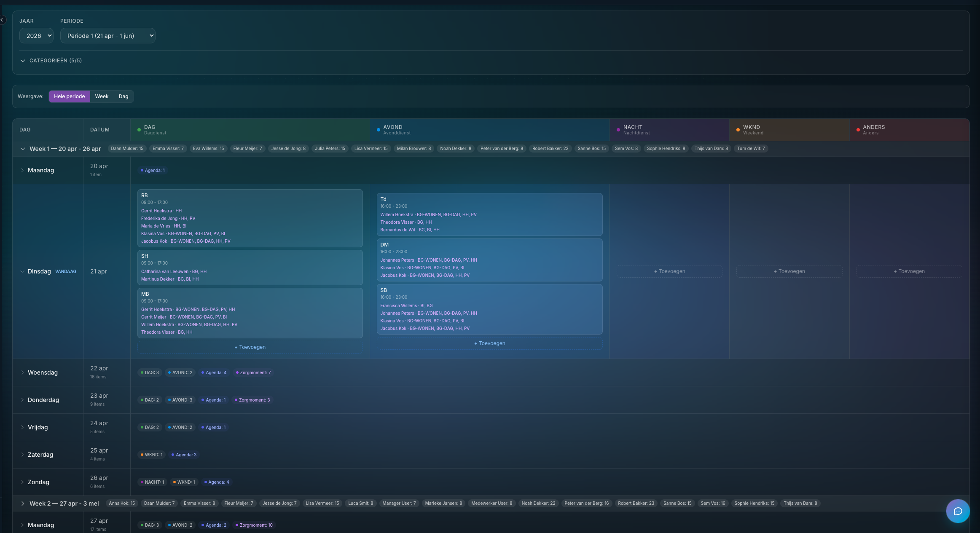Click the Anna Kok: 15 chip in Week 2
This screenshot has width=980, height=533.
122,503
